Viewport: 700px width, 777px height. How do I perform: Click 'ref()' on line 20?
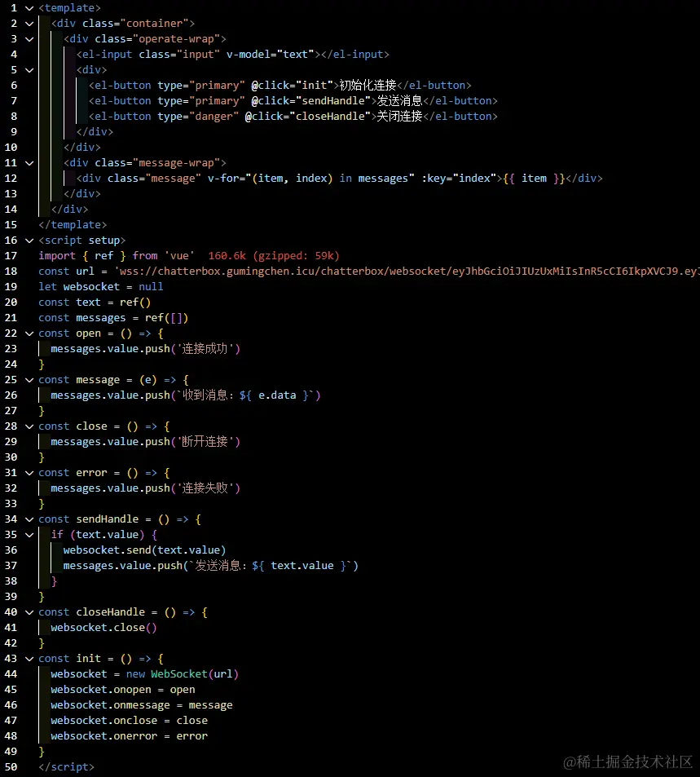click(134, 302)
